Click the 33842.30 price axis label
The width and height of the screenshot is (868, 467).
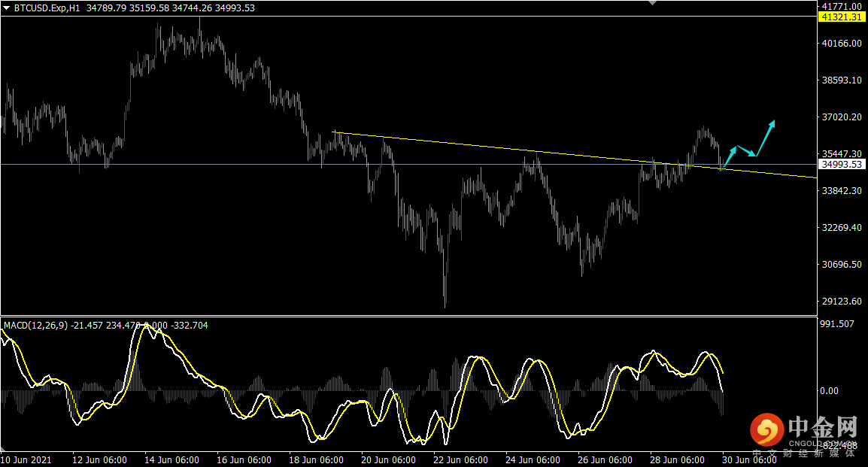[842, 191]
